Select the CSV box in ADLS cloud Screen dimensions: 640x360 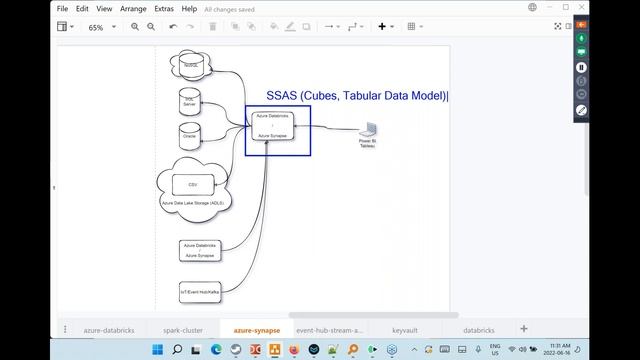pyautogui.click(x=193, y=185)
